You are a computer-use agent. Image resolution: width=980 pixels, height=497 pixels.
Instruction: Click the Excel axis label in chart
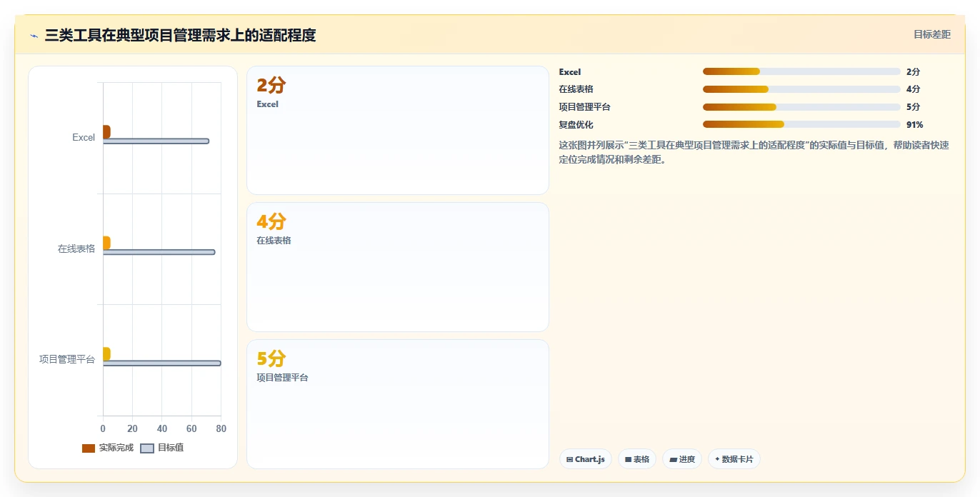(84, 138)
